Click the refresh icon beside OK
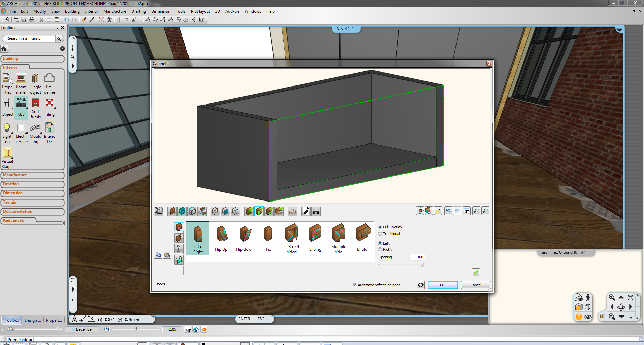The width and height of the screenshot is (644, 345). [x=420, y=285]
